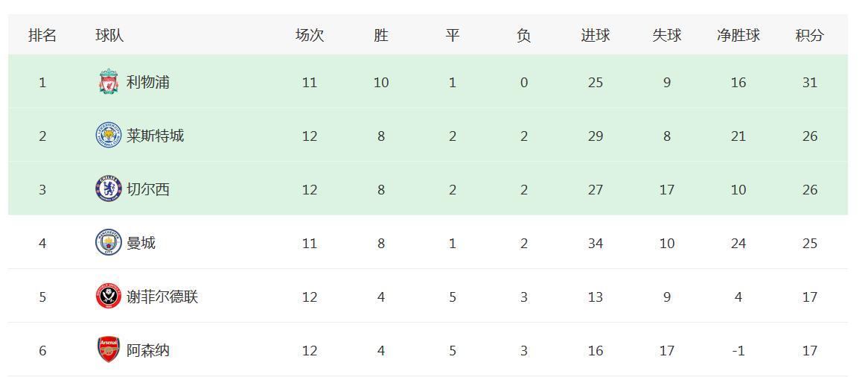The image size is (868, 377).
Task: Select the 曼城 team name
Action: point(141,243)
